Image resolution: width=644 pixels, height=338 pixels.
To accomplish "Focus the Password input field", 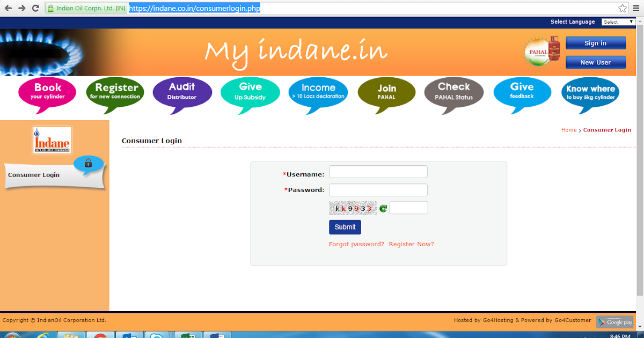I will pyautogui.click(x=378, y=190).
